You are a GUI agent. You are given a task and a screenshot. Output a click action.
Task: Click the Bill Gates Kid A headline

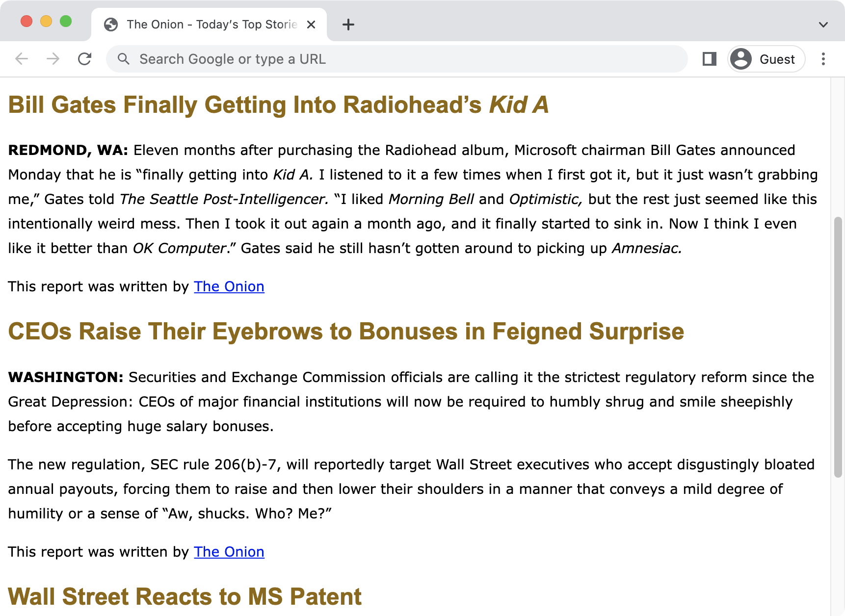coord(278,105)
